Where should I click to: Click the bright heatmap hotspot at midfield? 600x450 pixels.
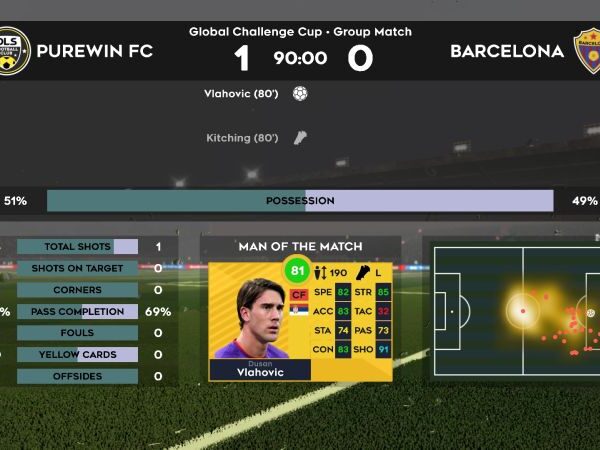pyautogui.click(x=523, y=311)
